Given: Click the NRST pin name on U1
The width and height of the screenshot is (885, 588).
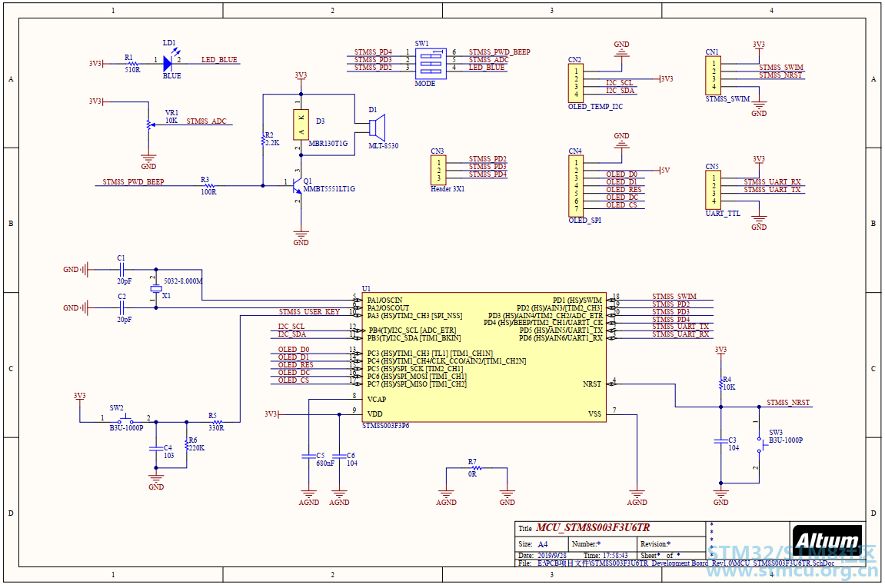Looking at the screenshot, I should pos(592,384).
